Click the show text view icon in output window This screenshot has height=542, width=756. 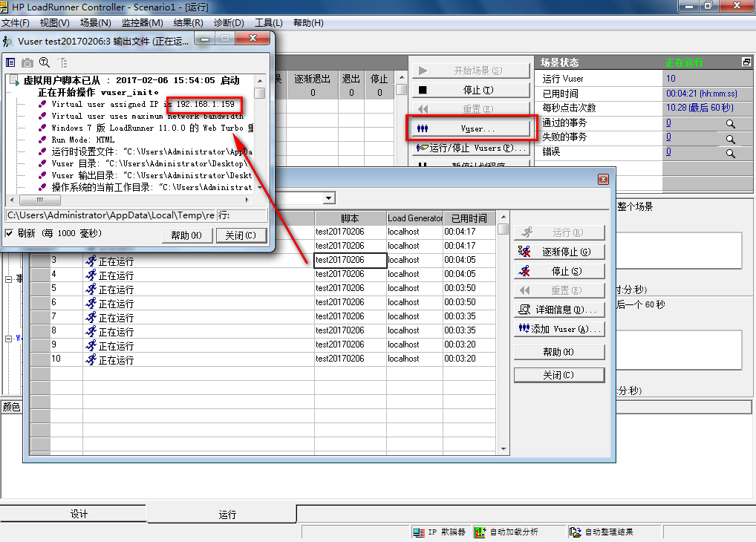pyautogui.click(x=10, y=62)
